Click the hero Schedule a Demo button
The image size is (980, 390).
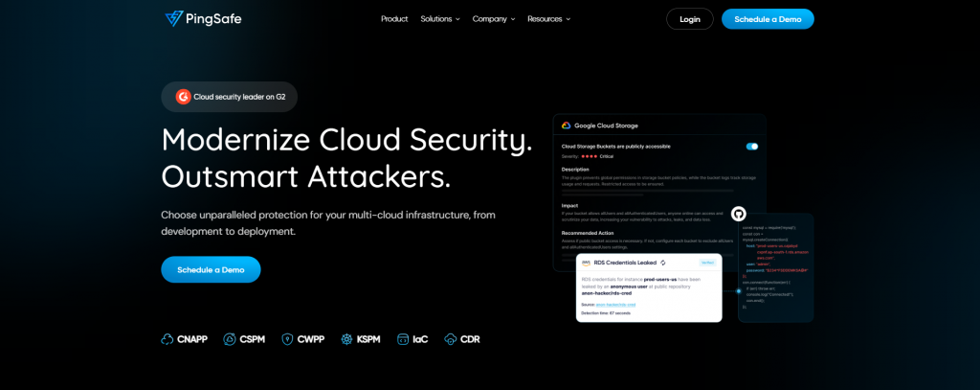[x=211, y=270]
